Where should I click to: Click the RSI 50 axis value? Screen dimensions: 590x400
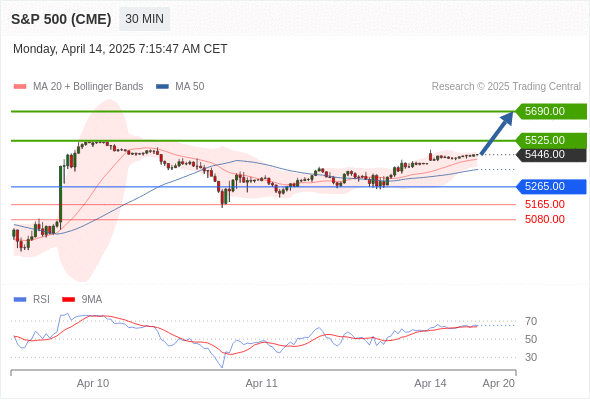coord(531,339)
